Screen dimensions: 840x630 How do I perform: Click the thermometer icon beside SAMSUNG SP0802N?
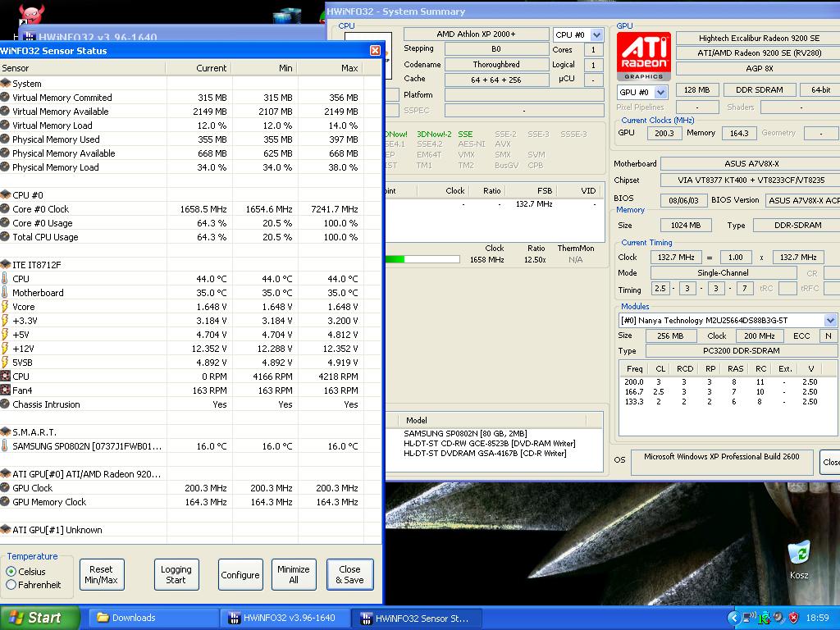point(5,445)
